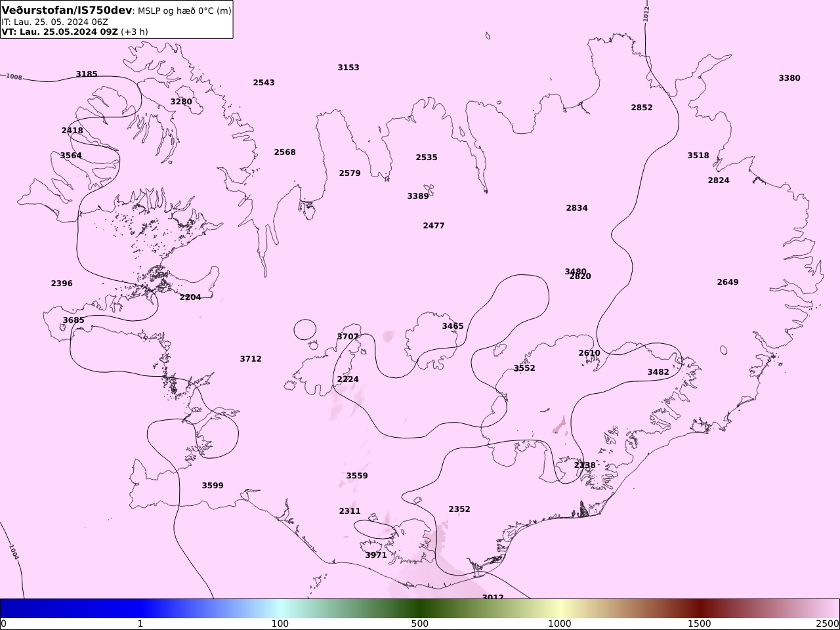The image size is (840, 630).
Task: Pick the 2535 map label
Action: coord(427,157)
